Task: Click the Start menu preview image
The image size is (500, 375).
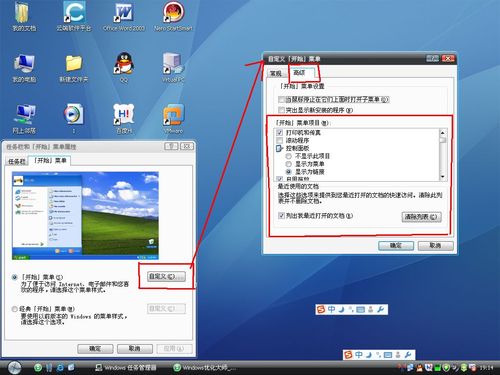Action: click(85, 216)
